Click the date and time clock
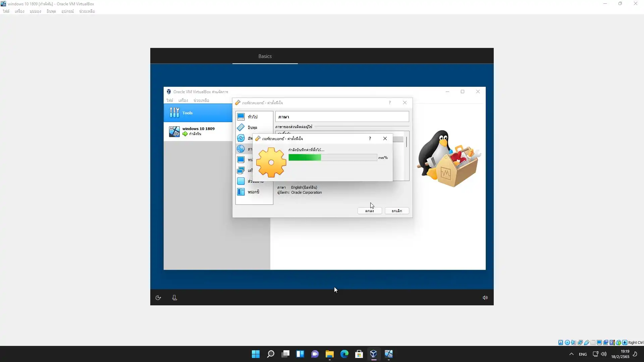The image size is (644, 362). pyautogui.click(x=620, y=354)
